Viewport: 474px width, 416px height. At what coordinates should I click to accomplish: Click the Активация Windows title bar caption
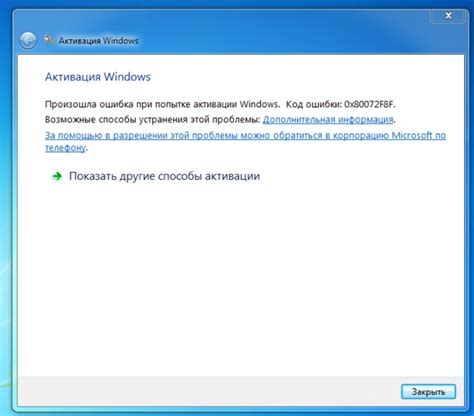coord(98,41)
